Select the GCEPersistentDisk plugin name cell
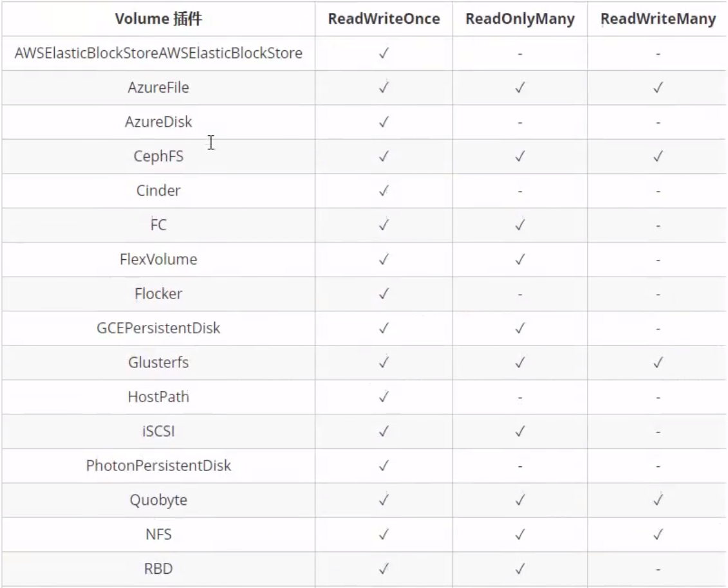This screenshot has width=728, height=588. [x=158, y=328]
